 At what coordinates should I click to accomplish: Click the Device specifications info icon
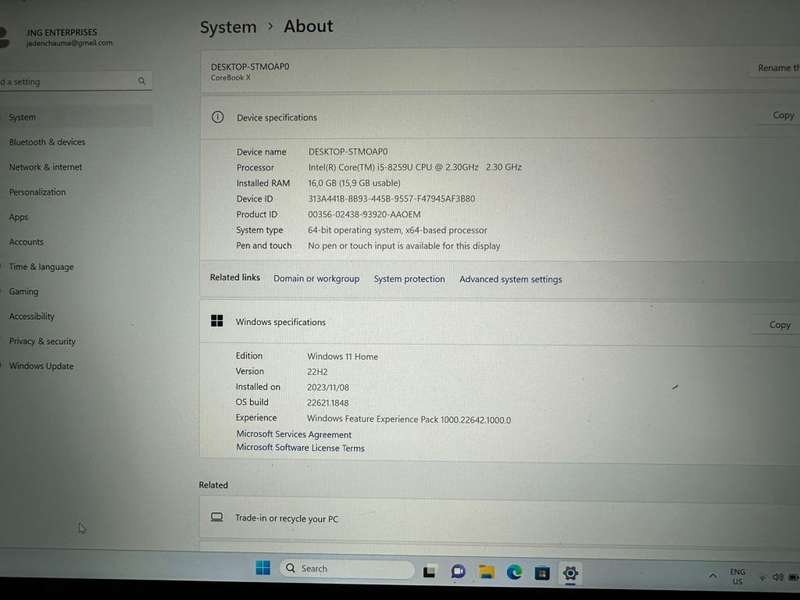(217, 117)
